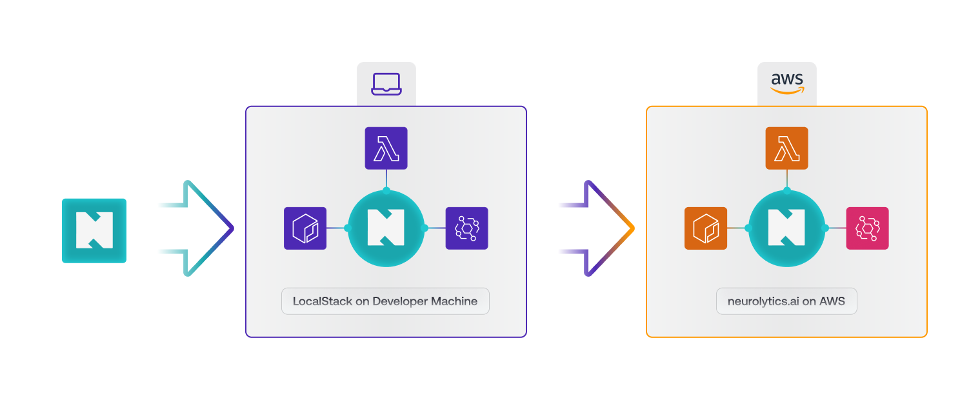Click the central teal circle in the LocalStack diagram
Image resolution: width=980 pixels, height=400 pixels.
[x=385, y=228]
